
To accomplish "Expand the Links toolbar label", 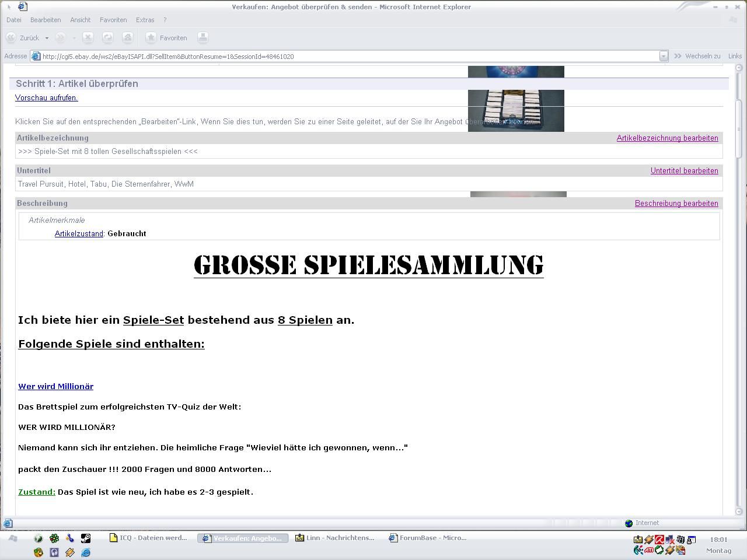I will coord(735,56).
